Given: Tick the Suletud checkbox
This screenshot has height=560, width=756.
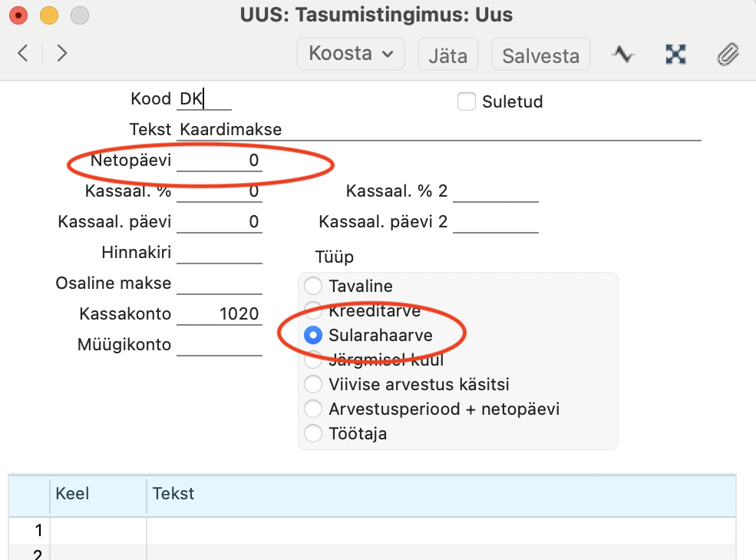Looking at the screenshot, I should pyautogui.click(x=466, y=101).
